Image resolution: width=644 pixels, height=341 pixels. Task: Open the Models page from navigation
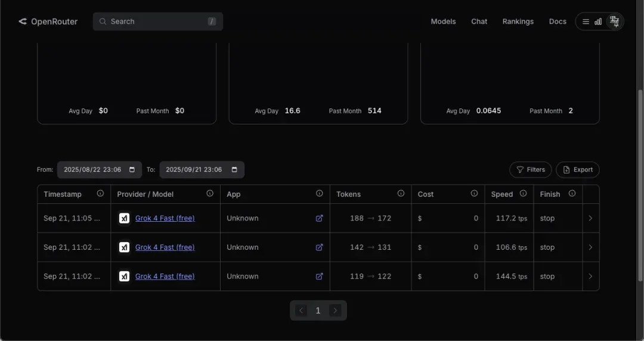pyautogui.click(x=443, y=21)
